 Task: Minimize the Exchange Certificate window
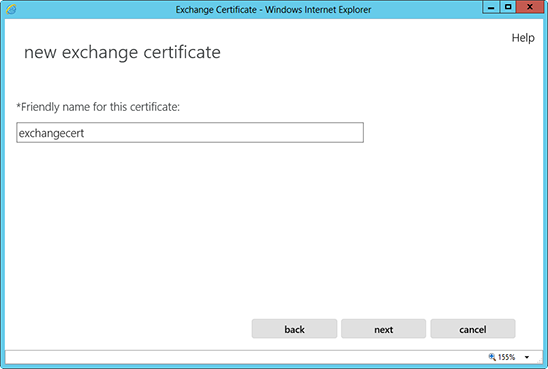pos(491,7)
